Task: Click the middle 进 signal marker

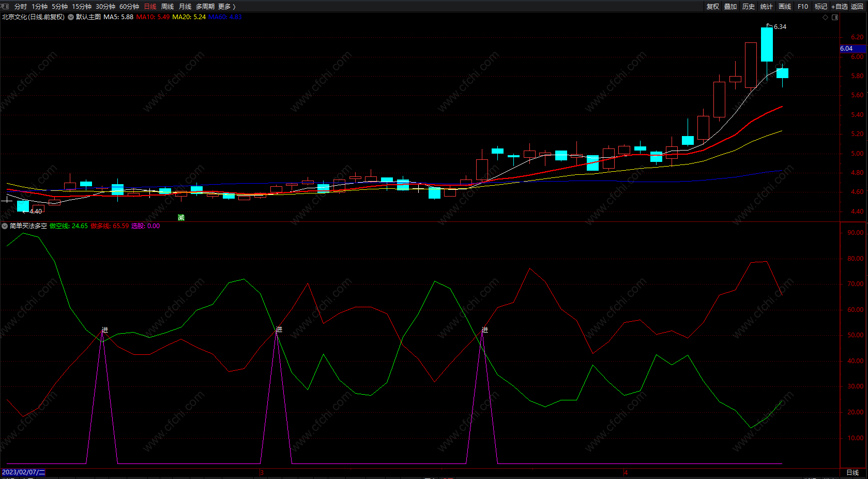Action: click(x=279, y=330)
